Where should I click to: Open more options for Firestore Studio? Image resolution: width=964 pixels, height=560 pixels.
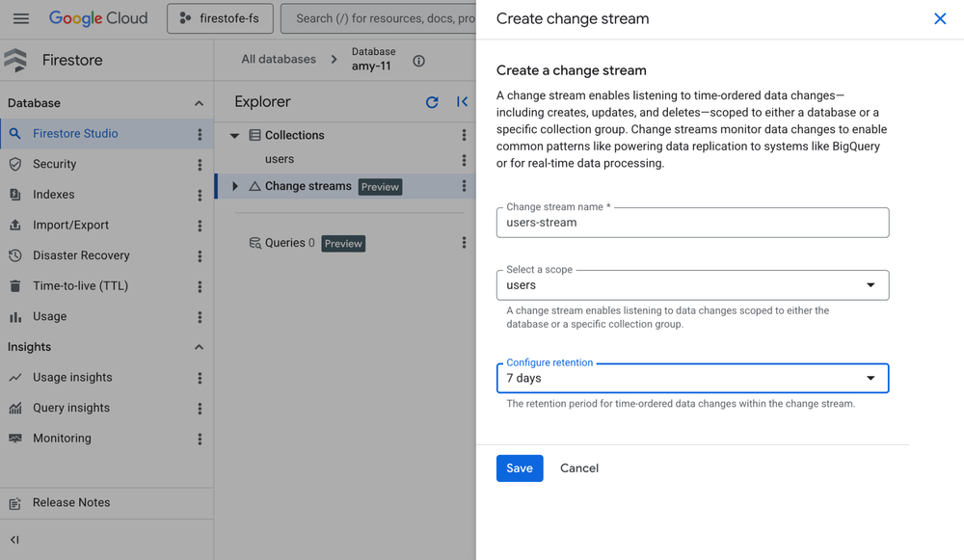(200, 134)
